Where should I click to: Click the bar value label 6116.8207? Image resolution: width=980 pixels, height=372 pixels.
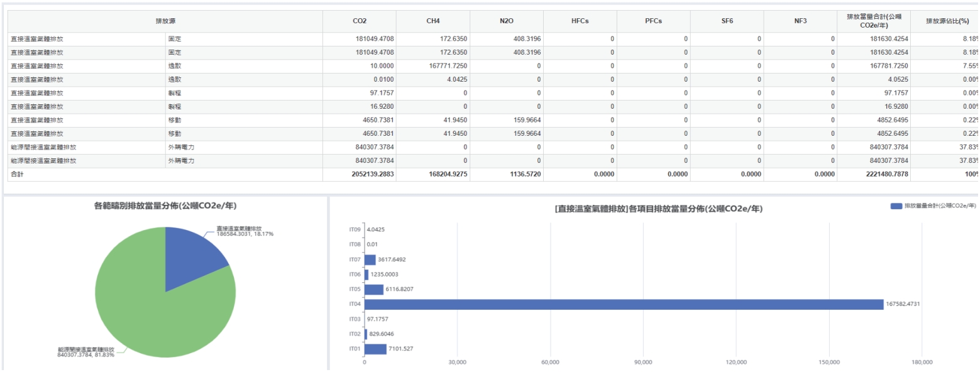point(400,290)
